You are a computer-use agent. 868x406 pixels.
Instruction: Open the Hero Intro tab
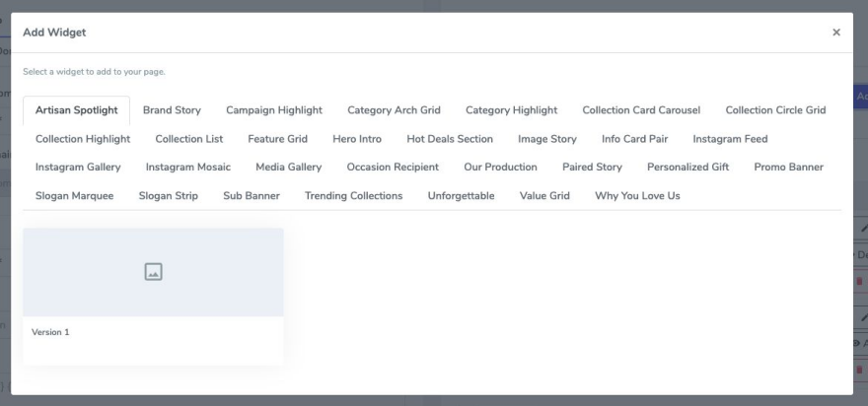pyautogui.click(x=357, y=139)
